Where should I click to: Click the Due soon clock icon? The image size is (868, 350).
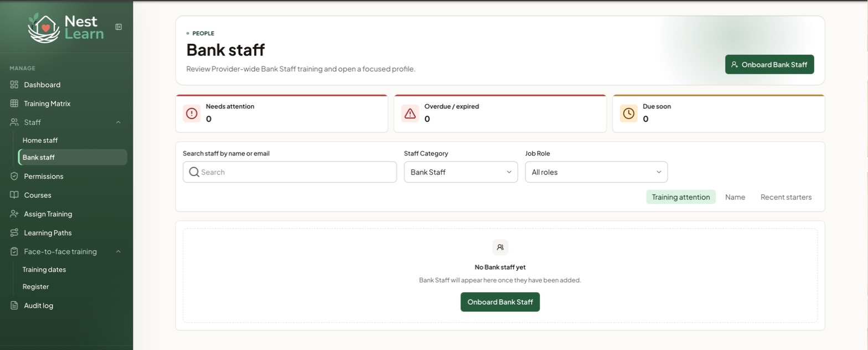[629, 114]
